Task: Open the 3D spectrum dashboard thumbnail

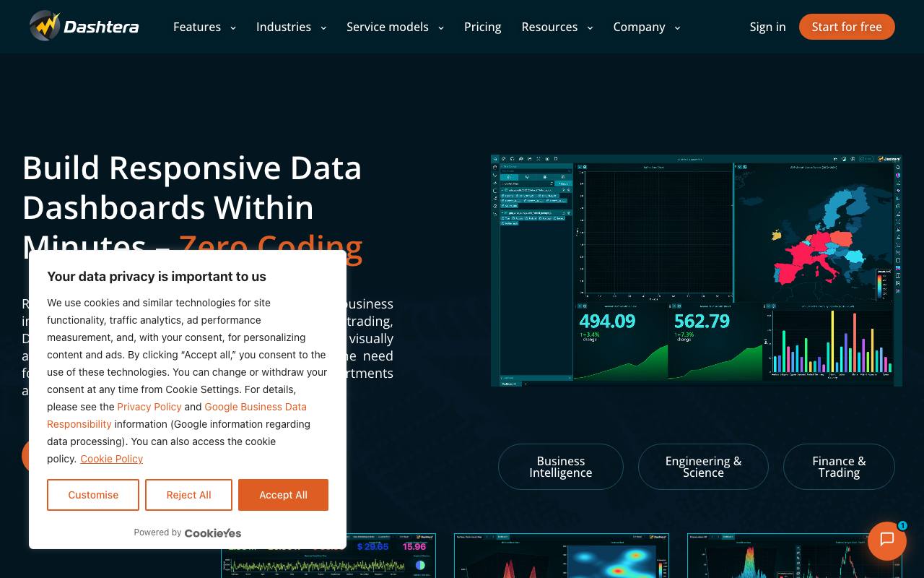Action: [795, 556]
